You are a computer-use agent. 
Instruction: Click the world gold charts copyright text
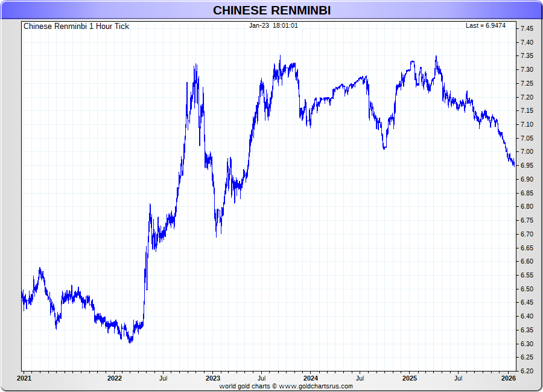[286, 386]
